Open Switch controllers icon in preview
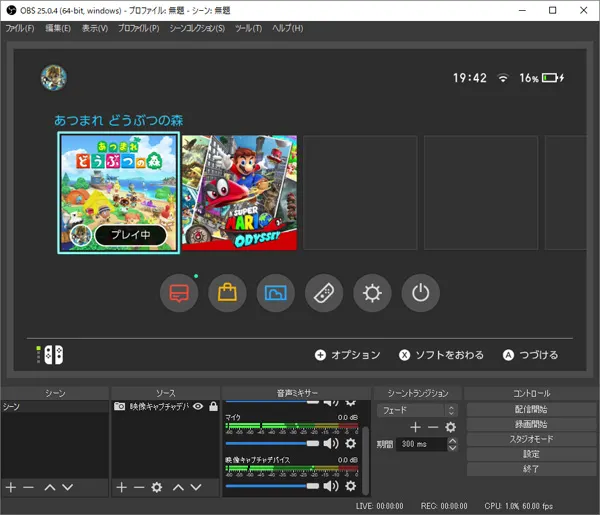Screen dimensions: 600x515 coord(324,293)
